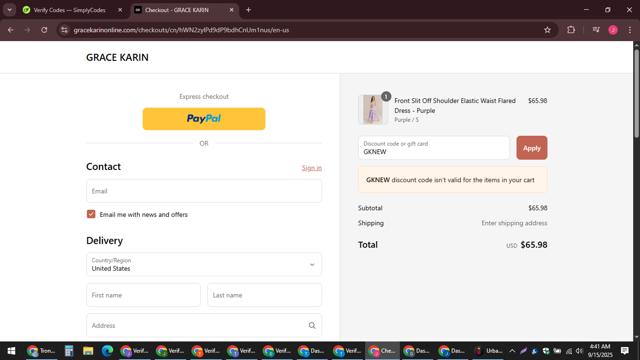Launch Microsoft Edge from the taskbar
The width and height of the screenshot is (640, 360).
point(107,351)
